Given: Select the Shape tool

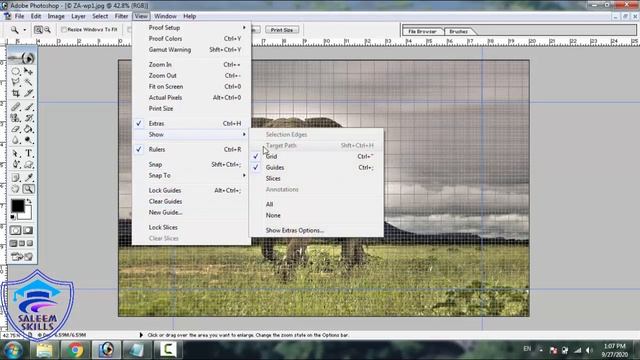Looking at the screenshot, I should point(28,164).
